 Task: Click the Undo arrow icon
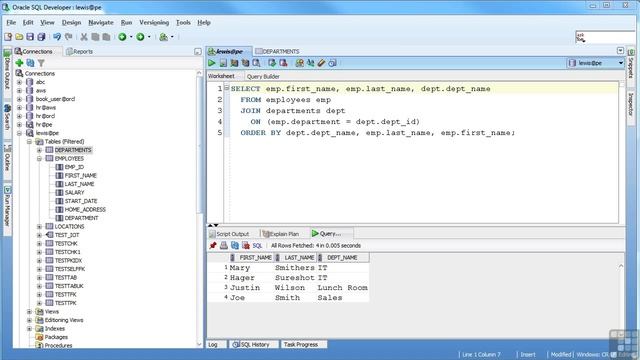[57, 37]
